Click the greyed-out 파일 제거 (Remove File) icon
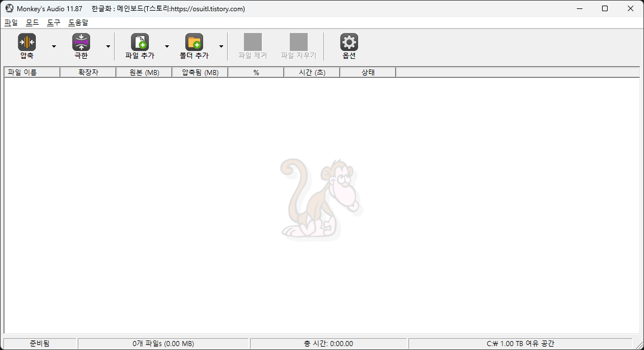This screenshot has width=644, height=350. [x=252, y=42]
